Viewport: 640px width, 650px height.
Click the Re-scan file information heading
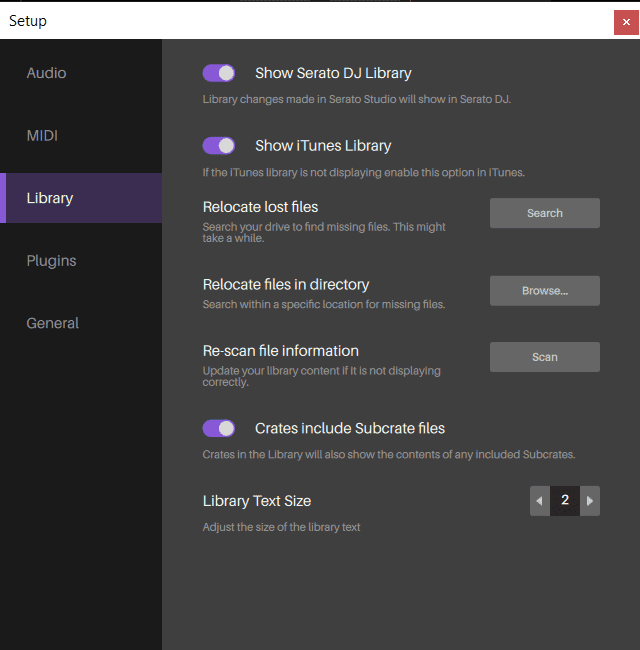281,351
